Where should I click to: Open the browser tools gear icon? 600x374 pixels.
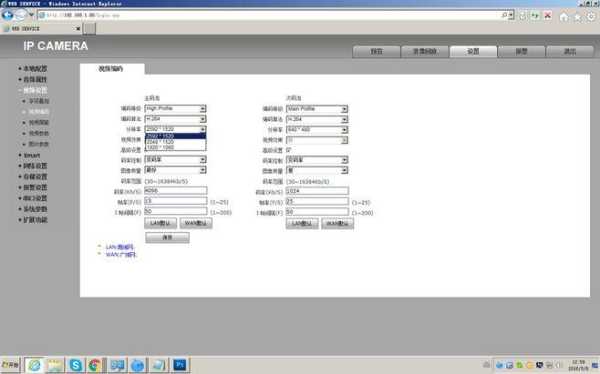(591, 16)
